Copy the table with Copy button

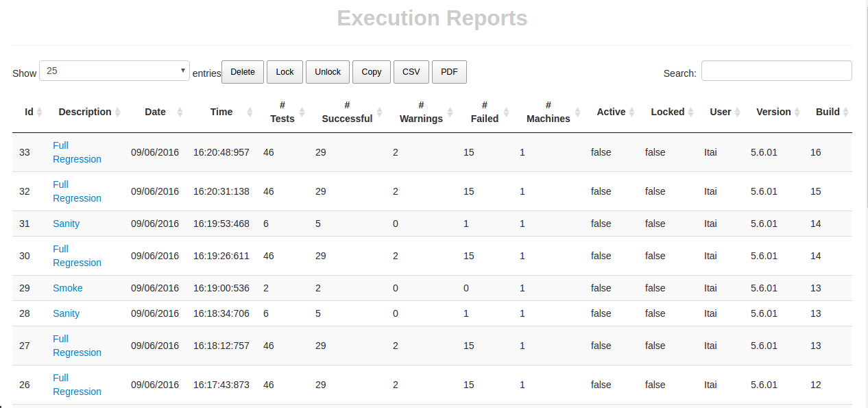[x=372, y=72]
